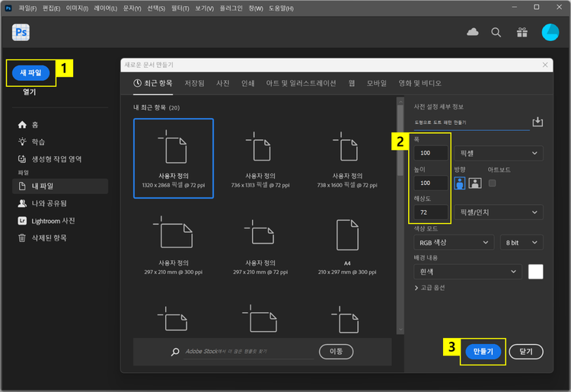Click the preset name field
The height and width of the screenshot is (392, 571).
click(471, 123)
